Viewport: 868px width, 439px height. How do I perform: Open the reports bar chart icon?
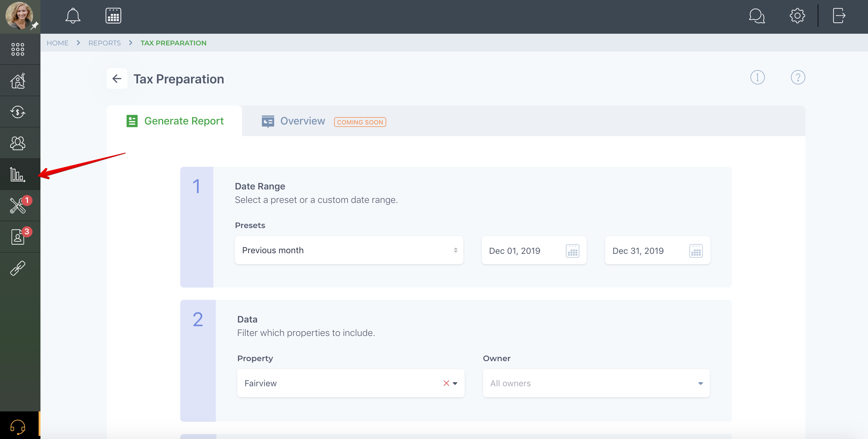pos(17,174)
